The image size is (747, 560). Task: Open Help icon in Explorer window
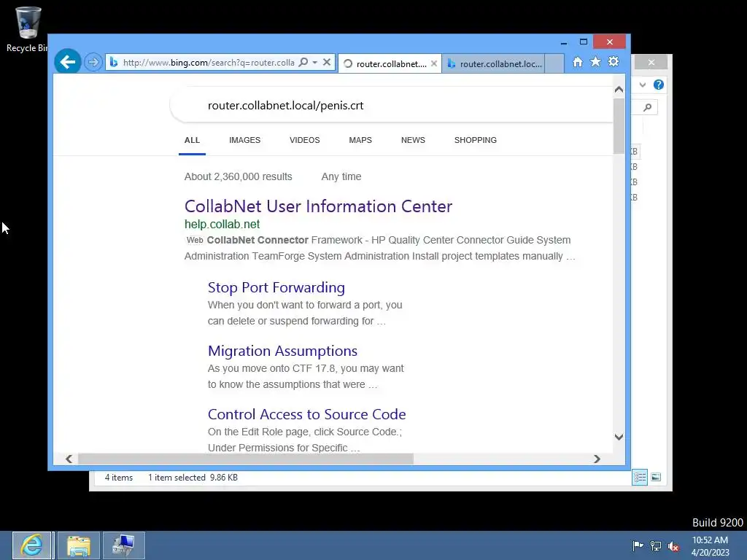coord(659,85)
